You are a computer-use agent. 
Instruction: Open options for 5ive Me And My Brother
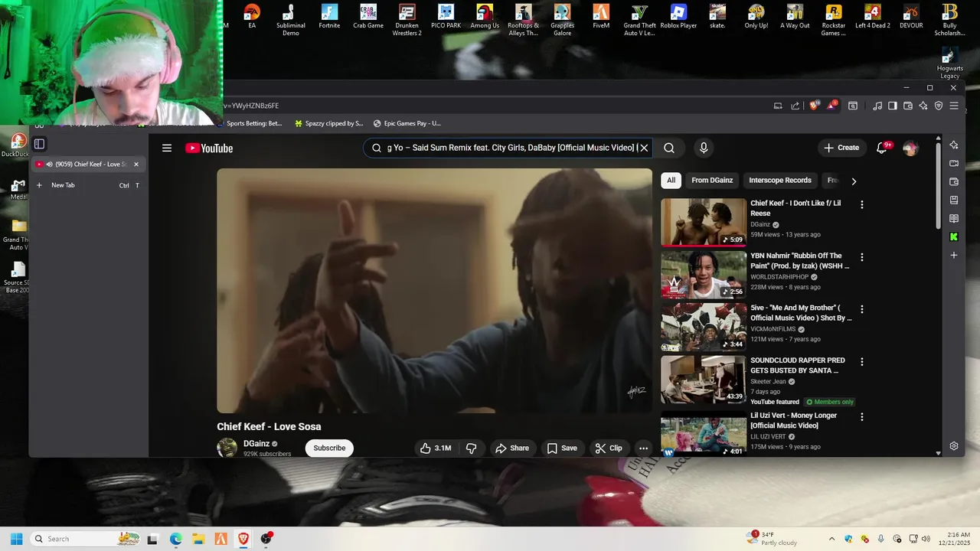(862, 309)
